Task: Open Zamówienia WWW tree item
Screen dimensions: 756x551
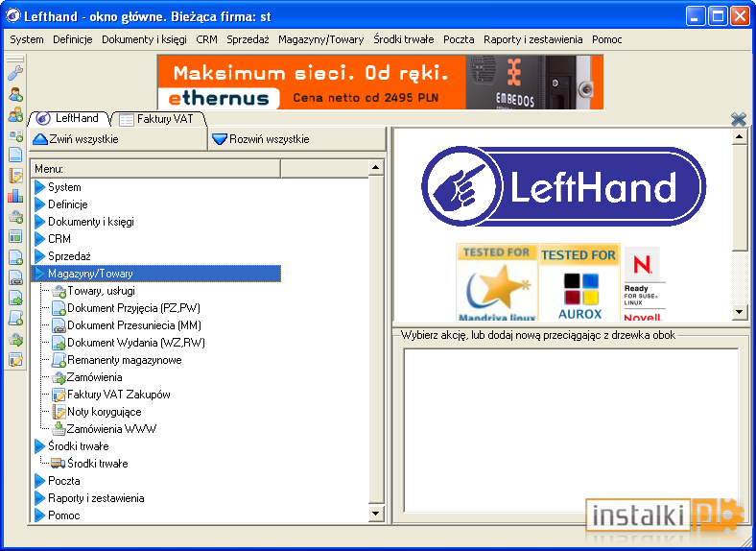Action: pyautogui.click(x=111, y=429)
